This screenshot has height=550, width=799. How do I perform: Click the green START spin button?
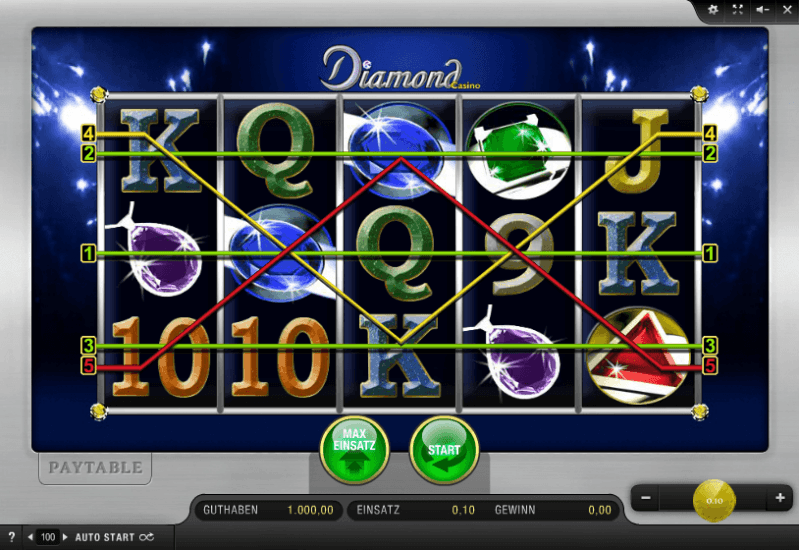click(444, 450)
